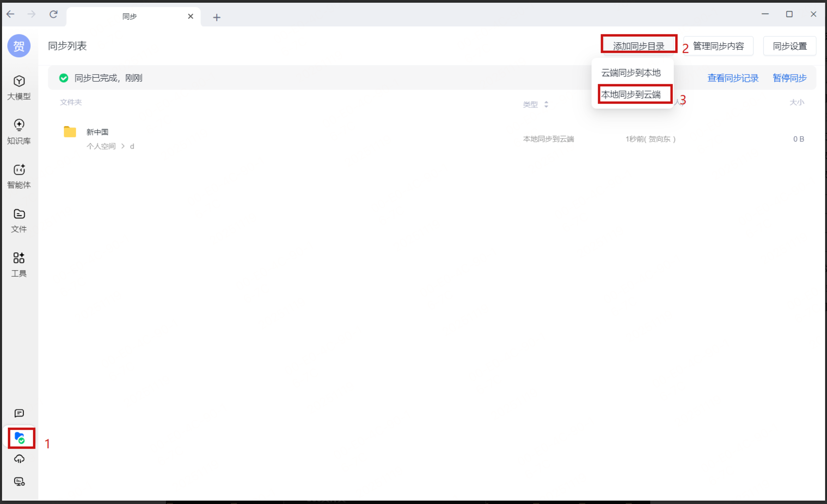The height and width of the screenshot is (504, 827).
Task: Open the 查看同步记录 link
Action: [733, 78]
